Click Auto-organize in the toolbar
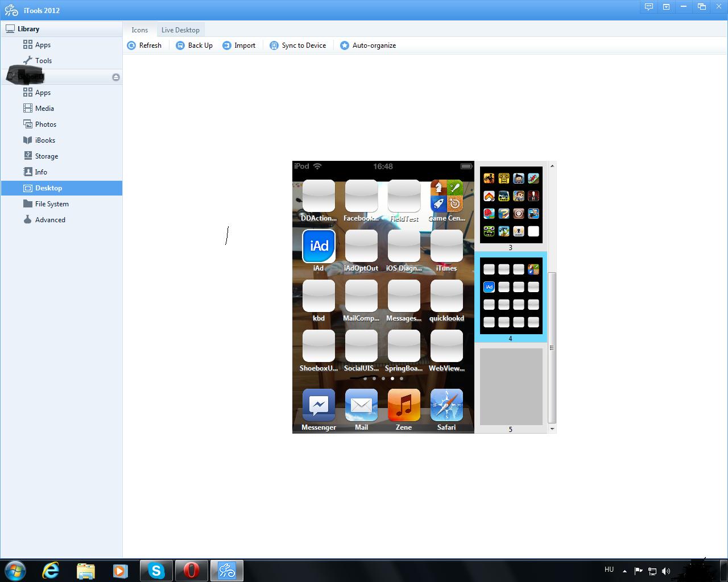 (368, 45)
